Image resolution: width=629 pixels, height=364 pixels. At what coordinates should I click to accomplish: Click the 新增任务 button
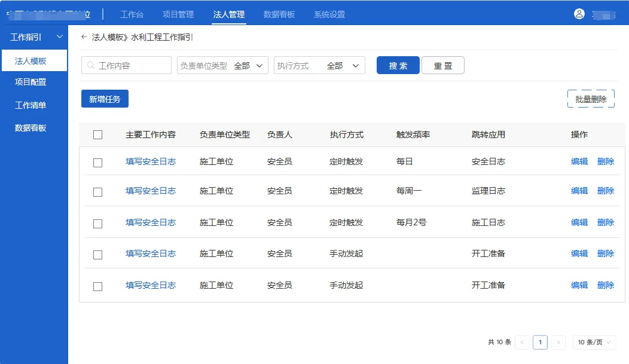(105, 99)
